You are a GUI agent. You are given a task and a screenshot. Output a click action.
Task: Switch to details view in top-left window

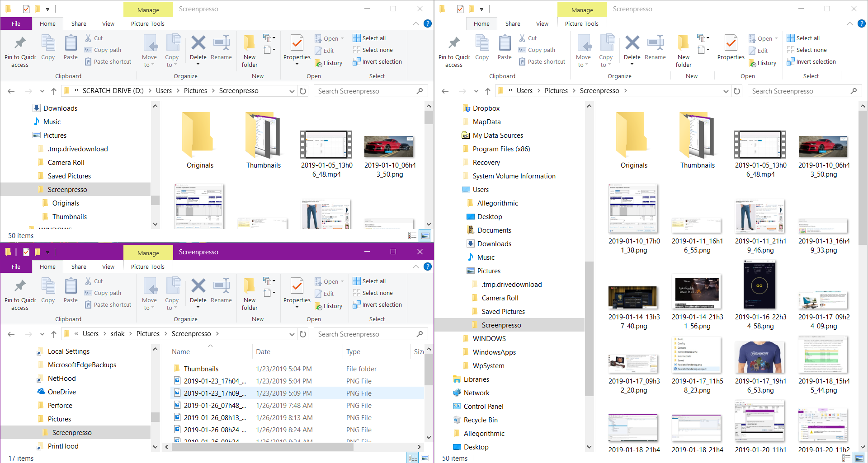click(412, 235)
